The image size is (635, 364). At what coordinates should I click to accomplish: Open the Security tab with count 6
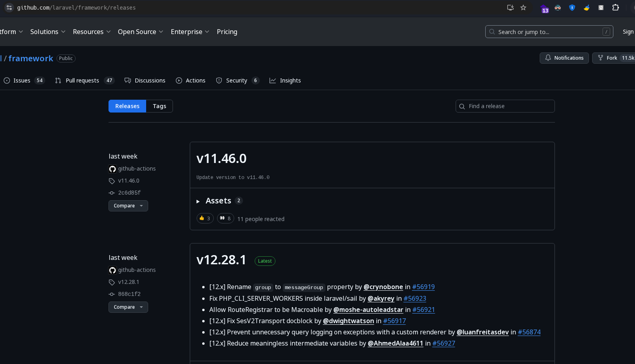click(x=237, y=80)
